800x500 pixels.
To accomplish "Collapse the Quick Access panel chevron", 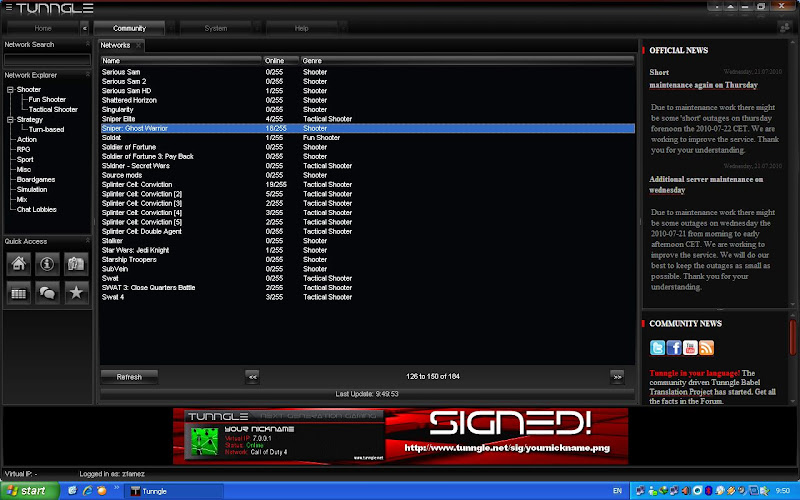I will (87, 241).
